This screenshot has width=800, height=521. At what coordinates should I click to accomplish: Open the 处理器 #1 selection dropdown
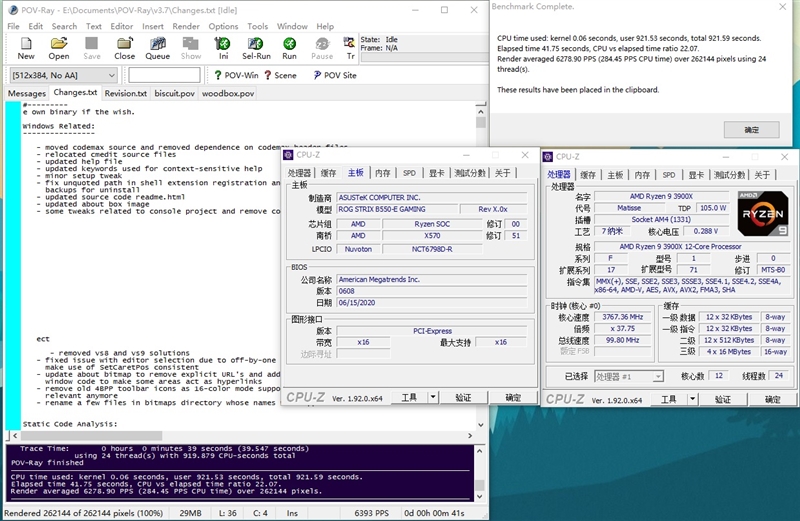pos(629,377)
